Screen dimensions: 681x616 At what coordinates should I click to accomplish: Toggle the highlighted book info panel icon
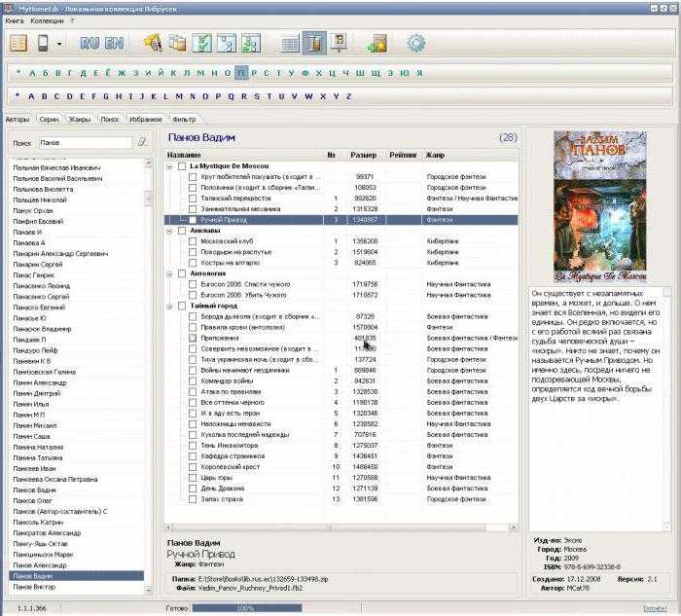pos(314,43)
